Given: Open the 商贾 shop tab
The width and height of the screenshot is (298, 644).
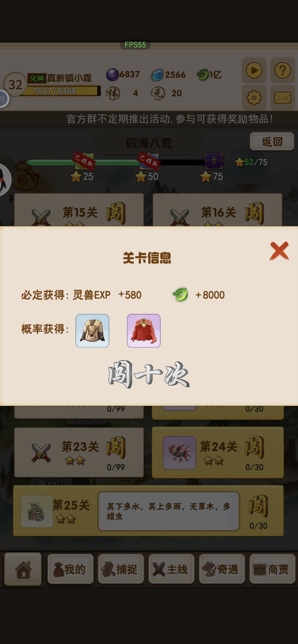Looking at the screenshot, I should (x=272, y=569).
